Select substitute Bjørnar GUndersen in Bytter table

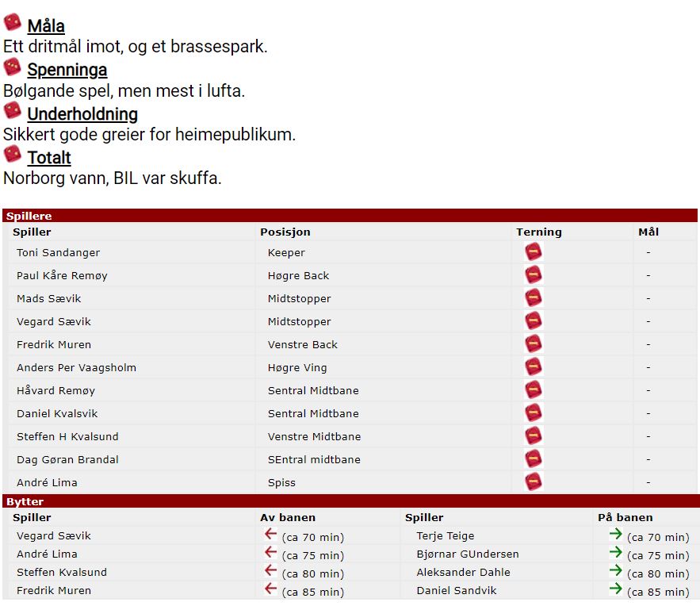click(x=468, y=554)
